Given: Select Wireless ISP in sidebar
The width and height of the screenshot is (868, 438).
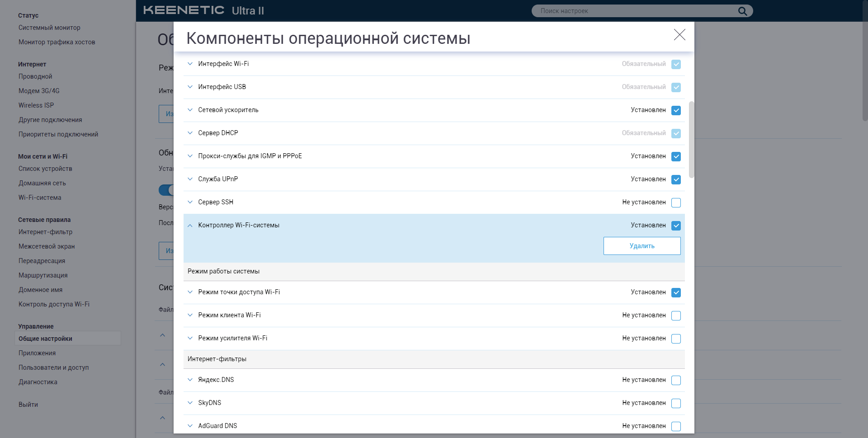Looking at the screenshot, I should (x=36, y=105).
